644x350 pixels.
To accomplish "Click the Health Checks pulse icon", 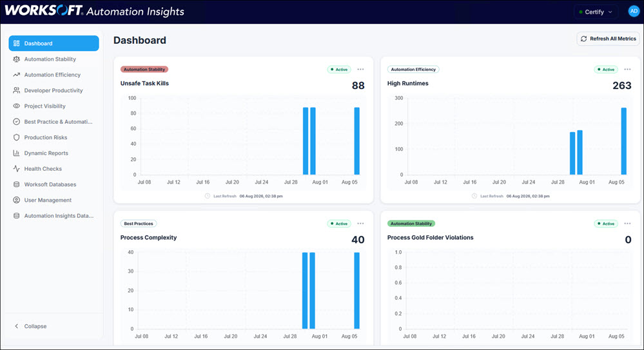I will pyautogui.click(x=16, y=169).
